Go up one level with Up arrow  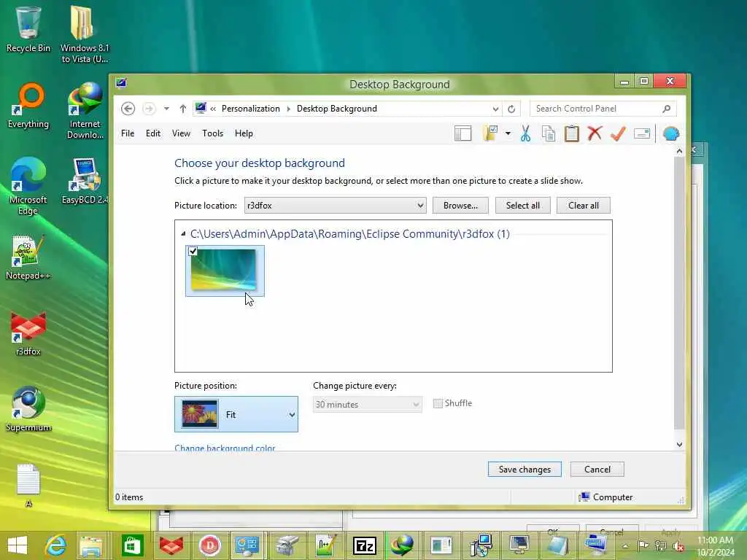182,109
